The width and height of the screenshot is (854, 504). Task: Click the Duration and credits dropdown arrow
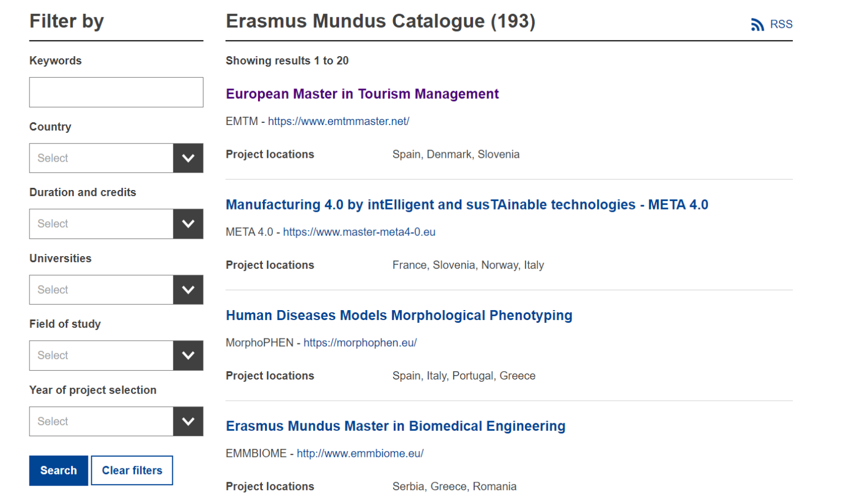coord(188,224)
